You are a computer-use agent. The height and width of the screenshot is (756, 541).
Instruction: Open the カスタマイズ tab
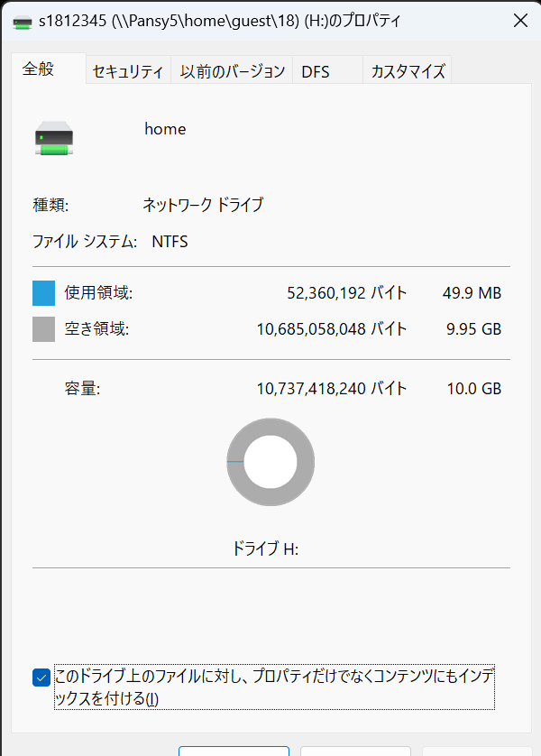click(408, 72)
